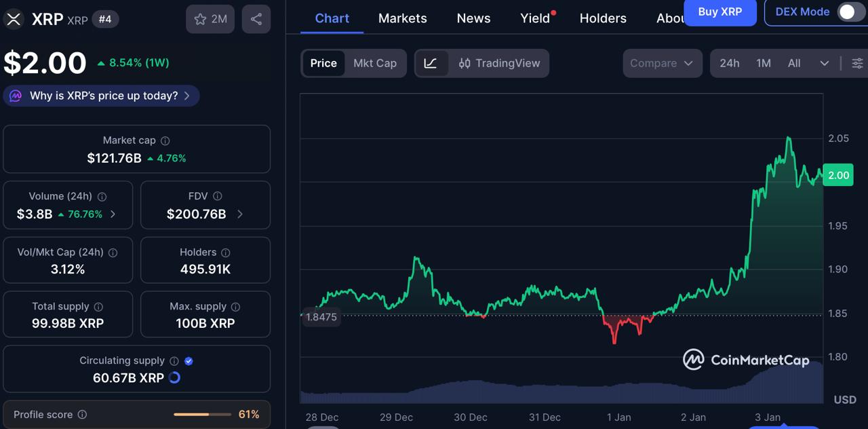
Task: Select the line chart icon
Action: [x=432, y=63]
